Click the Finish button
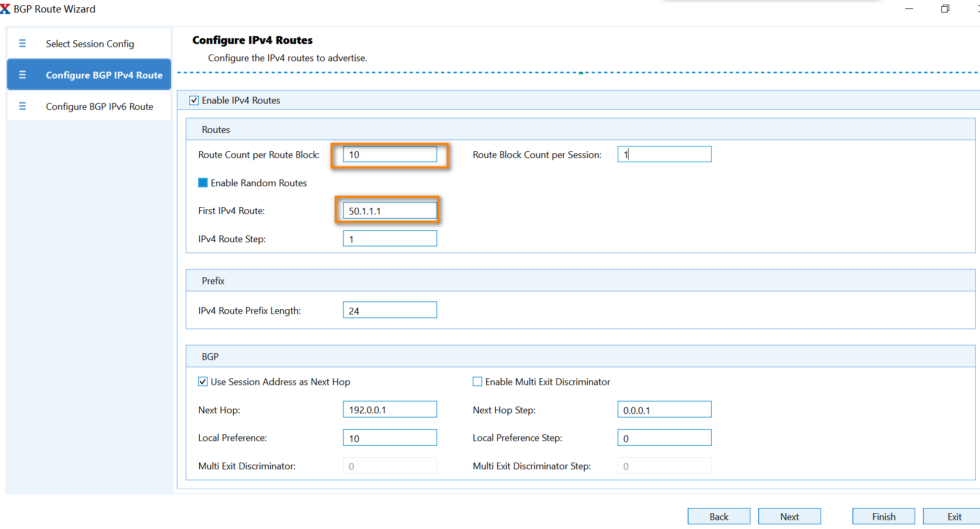 coord(883,516)
